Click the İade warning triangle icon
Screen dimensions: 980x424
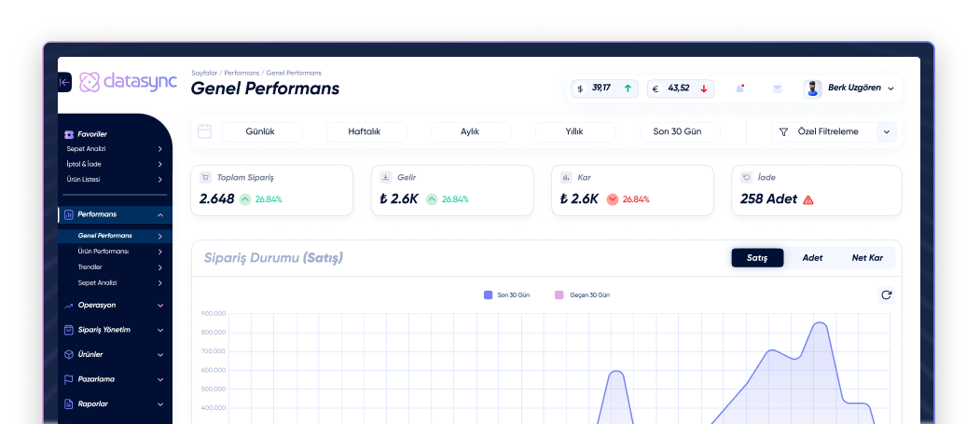(808, 199)
